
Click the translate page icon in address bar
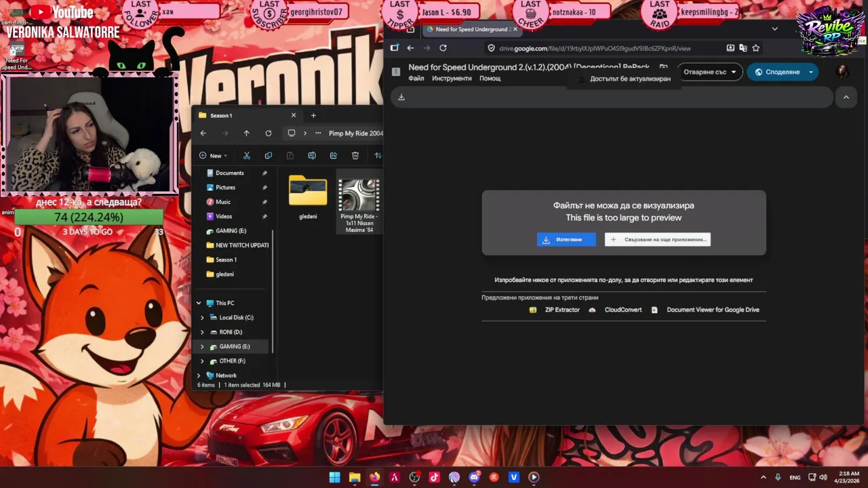743,48
